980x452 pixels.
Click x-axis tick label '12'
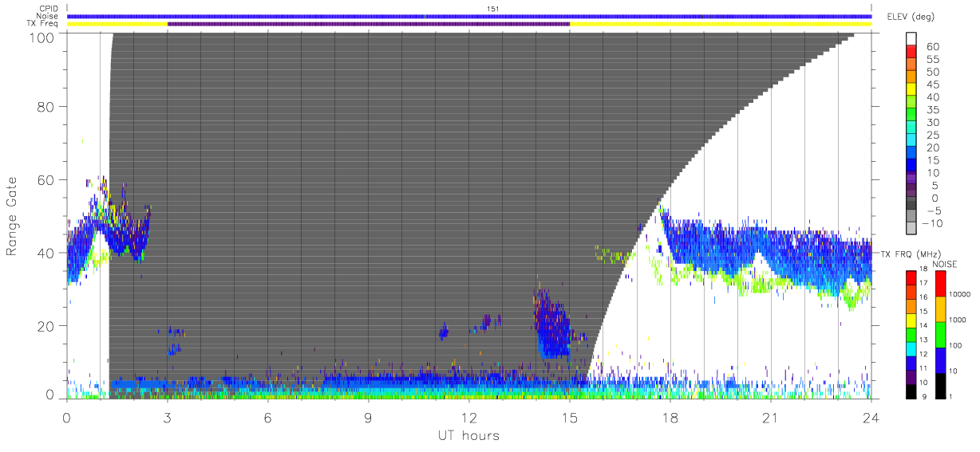[x=469, y=417]
